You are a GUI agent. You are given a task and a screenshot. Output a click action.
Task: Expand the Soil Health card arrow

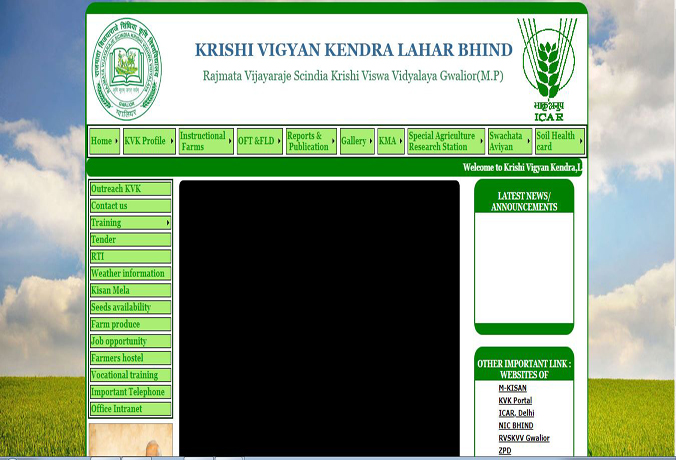pyautogui.click(x=581, y=141)
